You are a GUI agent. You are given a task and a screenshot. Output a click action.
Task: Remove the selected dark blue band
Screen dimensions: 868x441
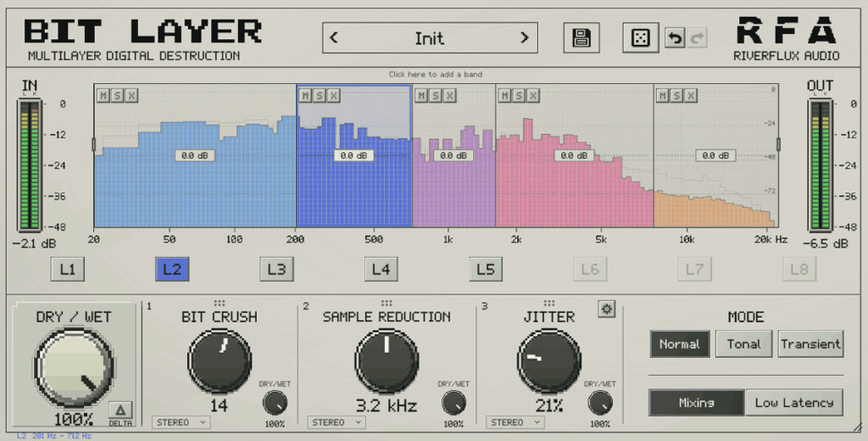pos(333,96)
